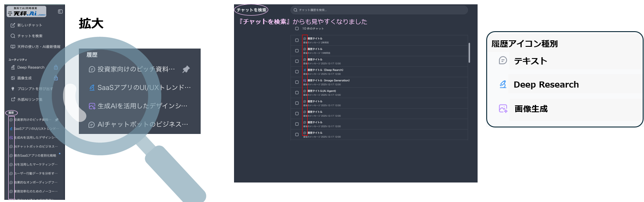Open sidebar history AIを活用したマーケティング
Screen dimensions: 644x202
pyautogui.click(x=34, y=164)
